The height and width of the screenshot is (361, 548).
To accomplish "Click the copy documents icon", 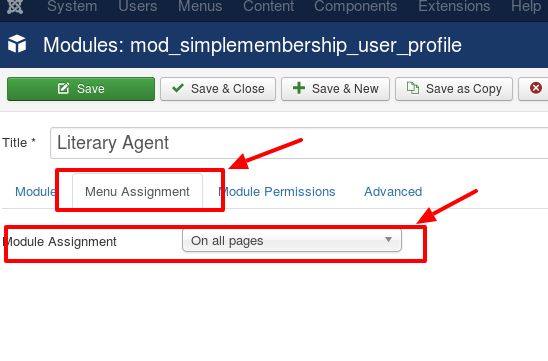I will [x=413, y=88].
